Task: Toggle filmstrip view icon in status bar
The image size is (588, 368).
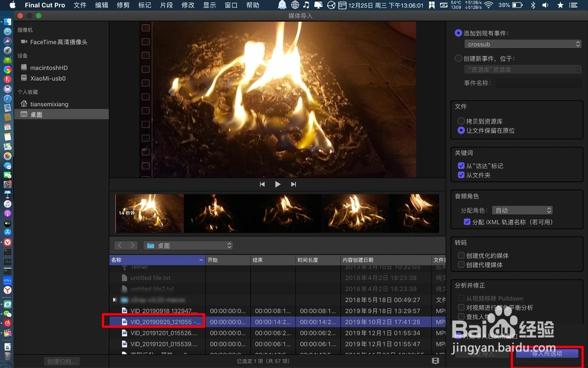Action: [x=435, y=361]
